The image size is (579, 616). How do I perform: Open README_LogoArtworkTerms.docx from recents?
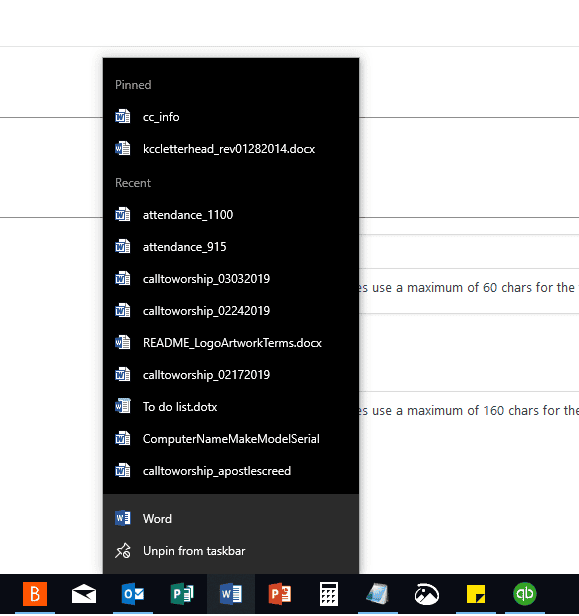pyautogui.click(x=231, y=343)
